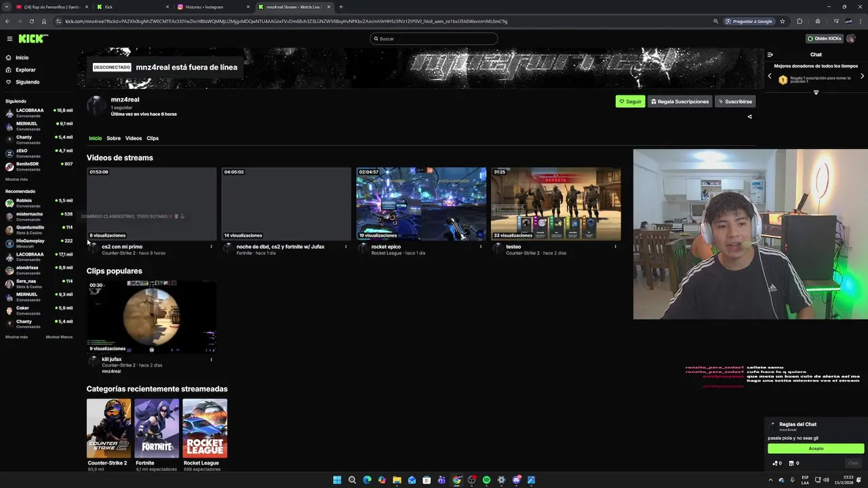Switch to the Clips tab
The width and height of the screenshot is (868, 488).
pyautogui.click(x=153, y=138)
